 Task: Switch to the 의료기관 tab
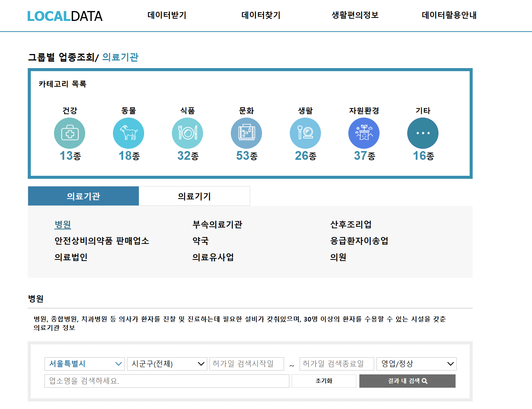(x=83, y=196)
